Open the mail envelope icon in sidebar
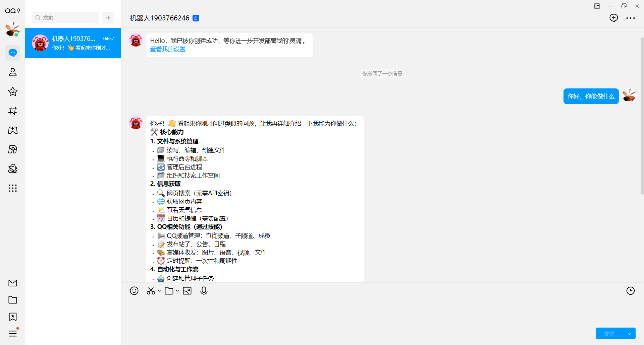Viewport: 644px width, 345px height. [x=13, y=283]
